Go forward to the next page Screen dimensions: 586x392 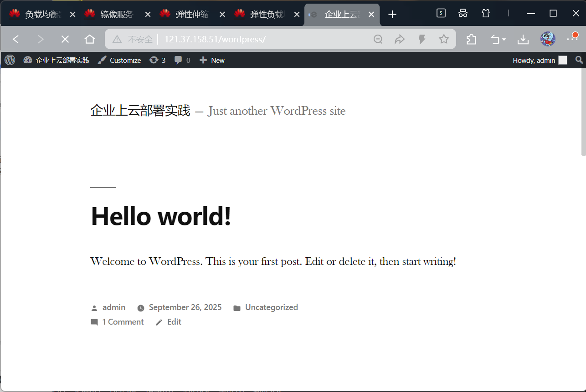(x=41, y=40)
